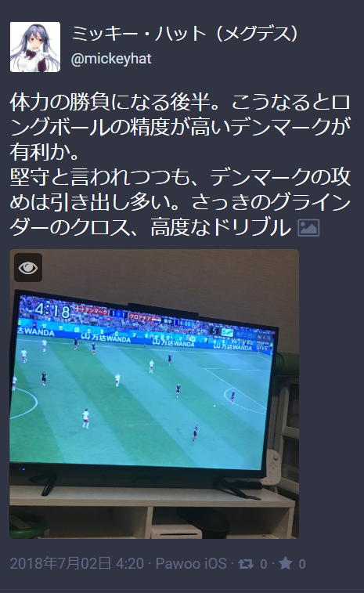Open the 2018年7月02日 4:20 timestamp link
Image resolution: width=364 pixels, height=593 pixels.
pyautogui.click(x=77, y=563)
